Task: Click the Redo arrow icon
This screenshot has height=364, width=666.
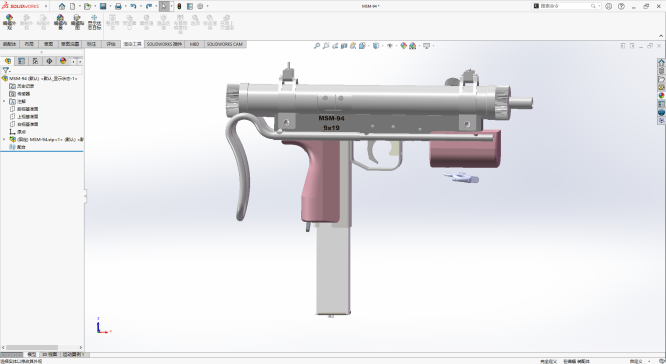Action: tap(149, 6)
